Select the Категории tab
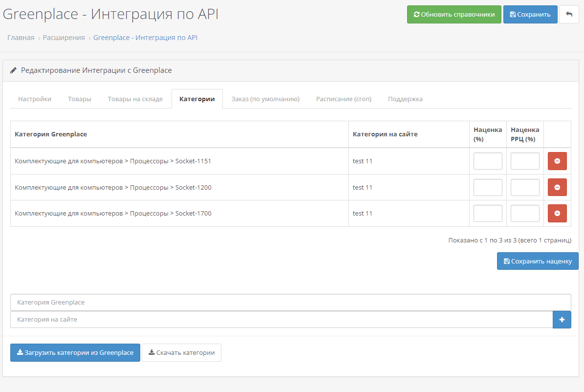The height and width of the screenshot is (392, 584). 197,99
